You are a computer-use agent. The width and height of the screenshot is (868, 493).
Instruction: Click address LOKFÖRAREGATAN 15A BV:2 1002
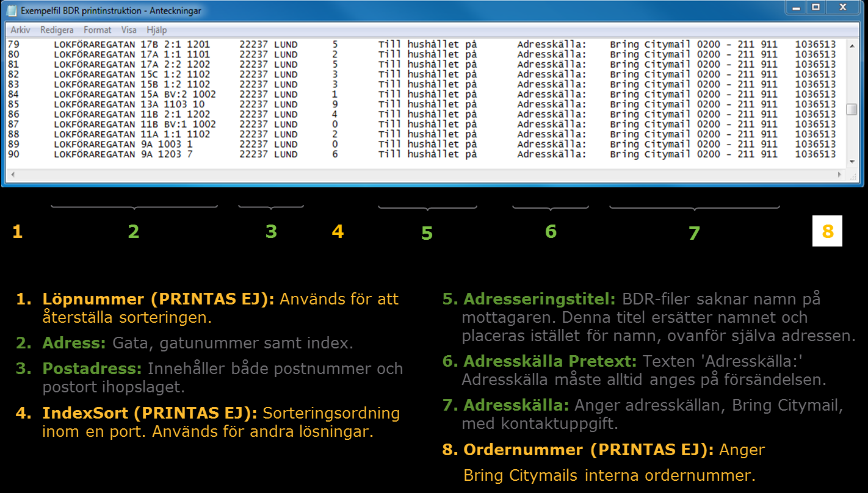click(x=135, y=95)
